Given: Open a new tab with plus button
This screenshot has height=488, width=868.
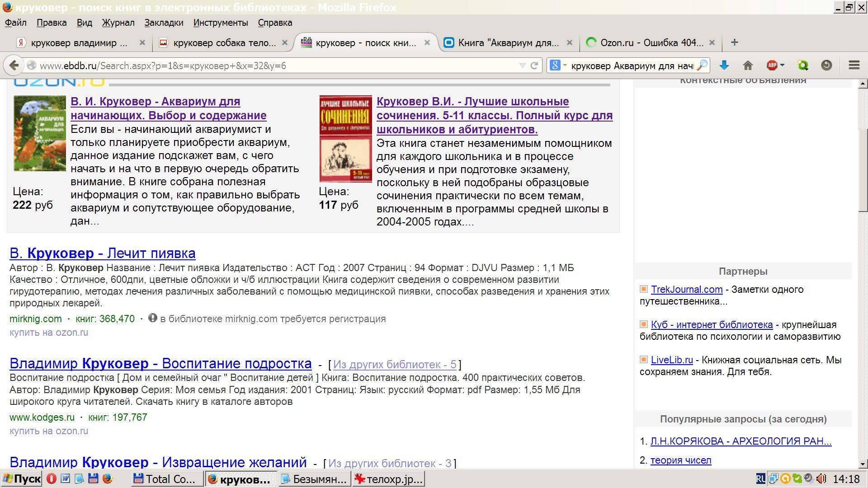Looking at the screenshot, I should (x=734, y=42).
